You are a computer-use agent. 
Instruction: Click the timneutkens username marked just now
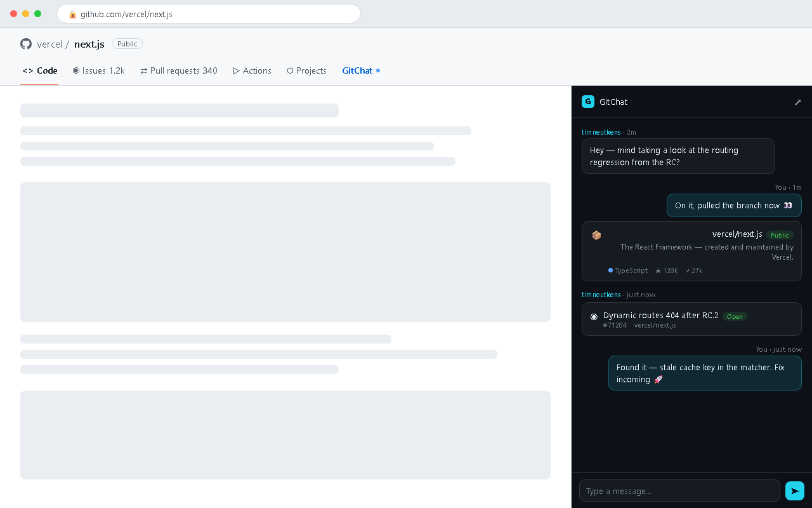pyautogui.click(x=601, y=295)
